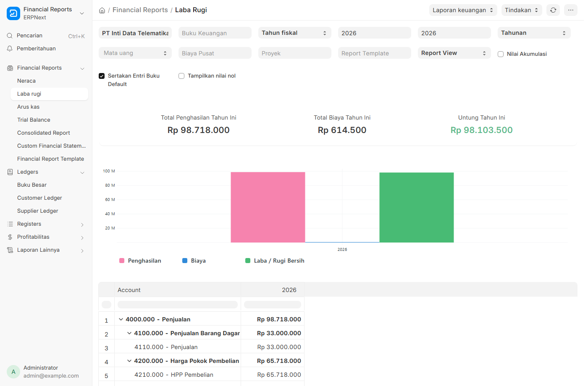Click the company field PT Inti Data Telematika

click(135, 33)
